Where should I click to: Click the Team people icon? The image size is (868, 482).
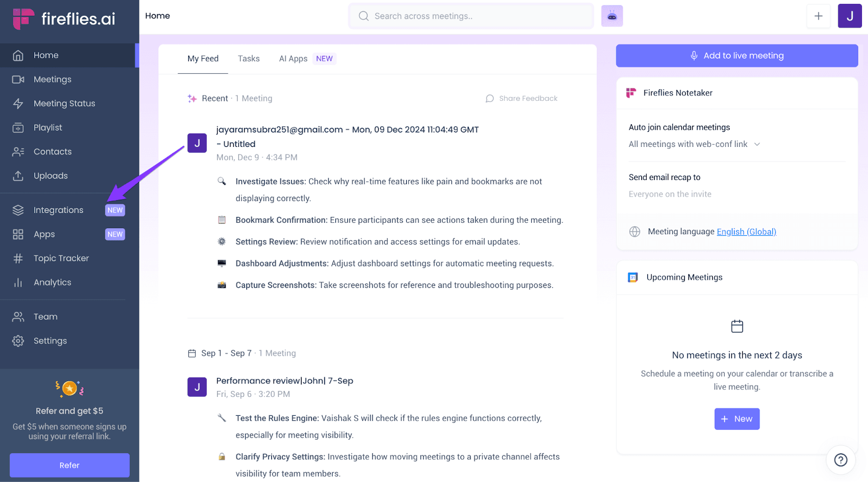pos(18,317)
